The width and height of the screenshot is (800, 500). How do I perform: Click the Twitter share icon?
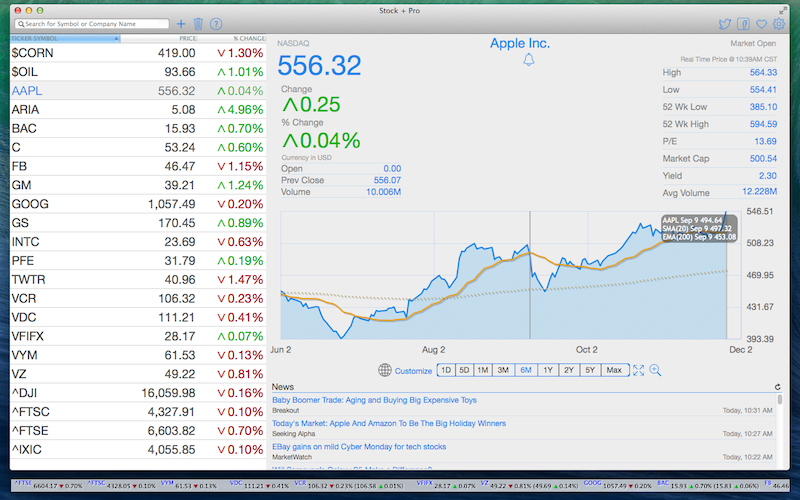point(724,24)
